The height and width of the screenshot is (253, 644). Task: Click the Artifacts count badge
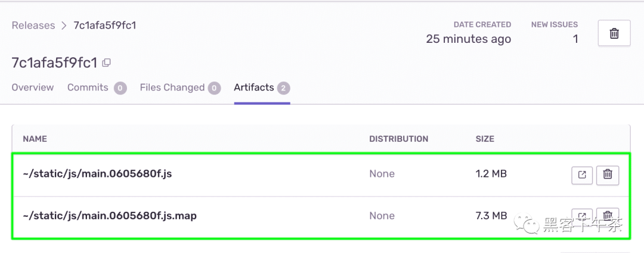coord(283,88)
